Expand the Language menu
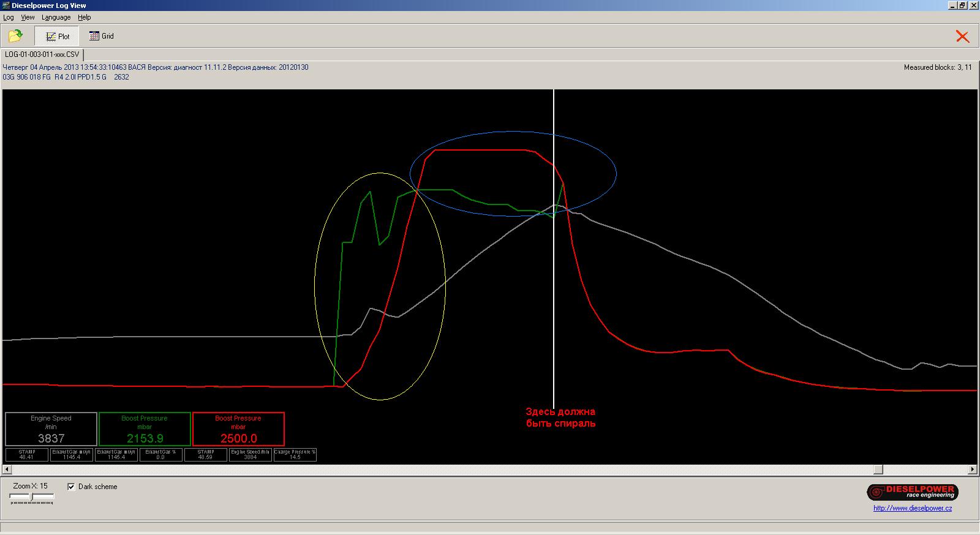 pos(56,18)
